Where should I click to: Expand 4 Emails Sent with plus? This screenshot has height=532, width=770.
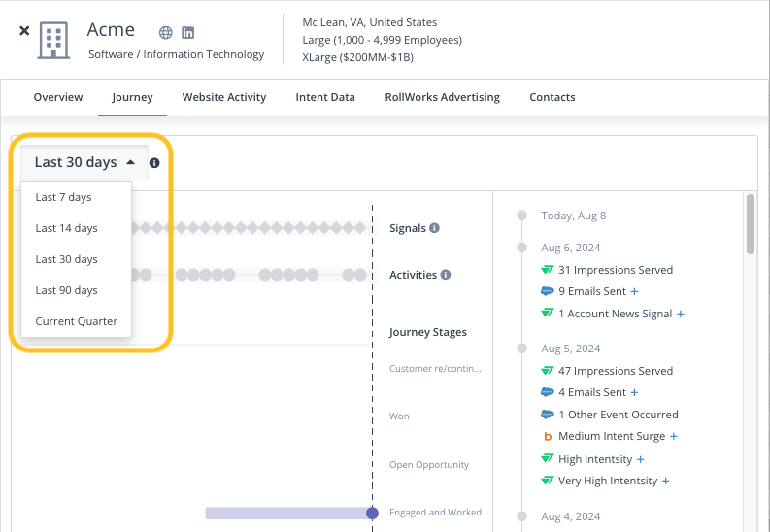[x=634, y=392]
